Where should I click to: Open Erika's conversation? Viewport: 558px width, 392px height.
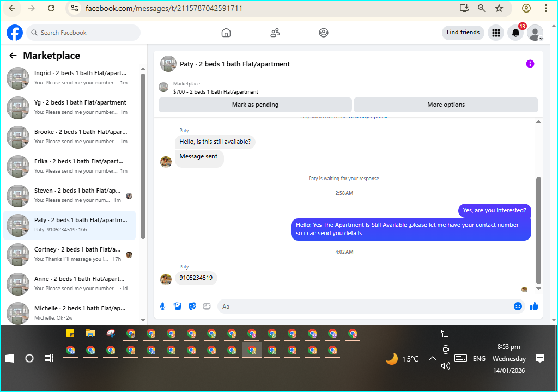[x=70, y=166]
